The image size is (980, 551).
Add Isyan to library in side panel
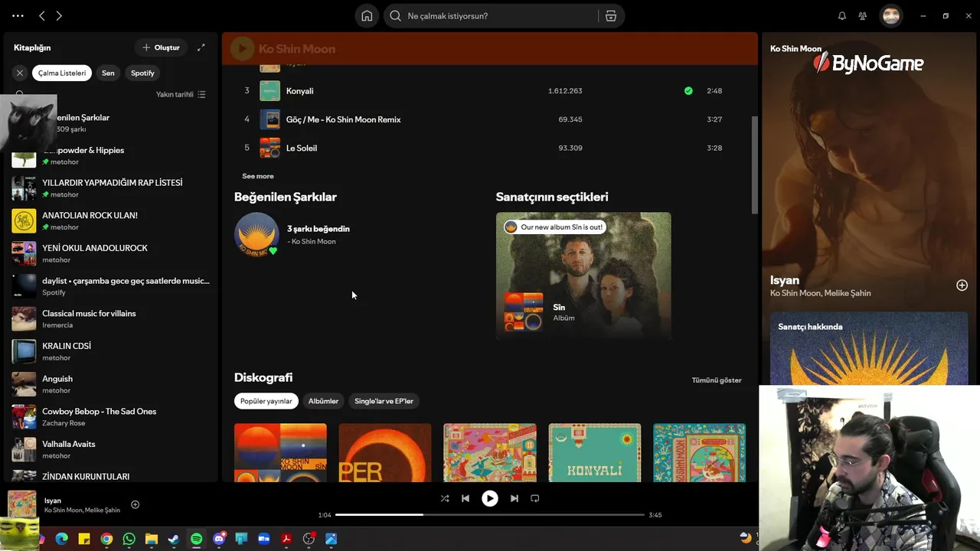tap(962, 285)
